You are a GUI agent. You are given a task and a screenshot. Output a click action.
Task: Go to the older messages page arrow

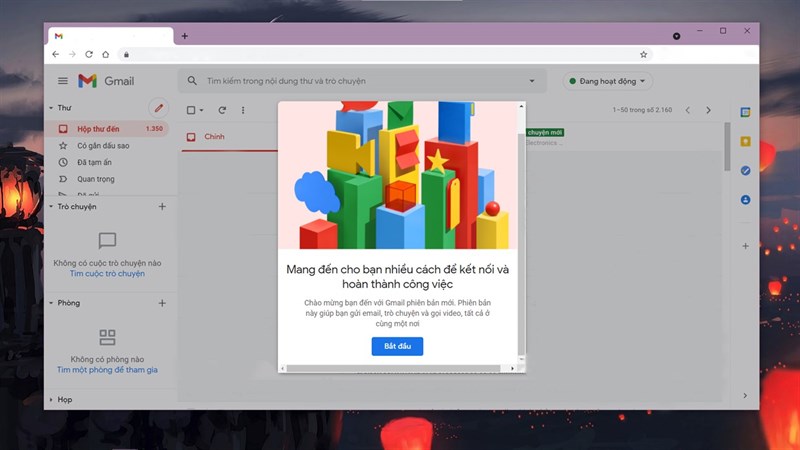click(708, 110)
